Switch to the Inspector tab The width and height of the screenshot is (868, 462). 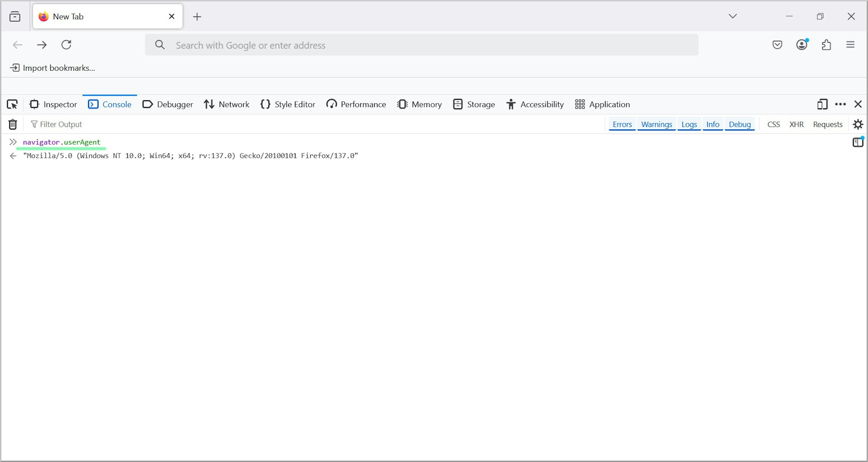(x=53, y=104)
